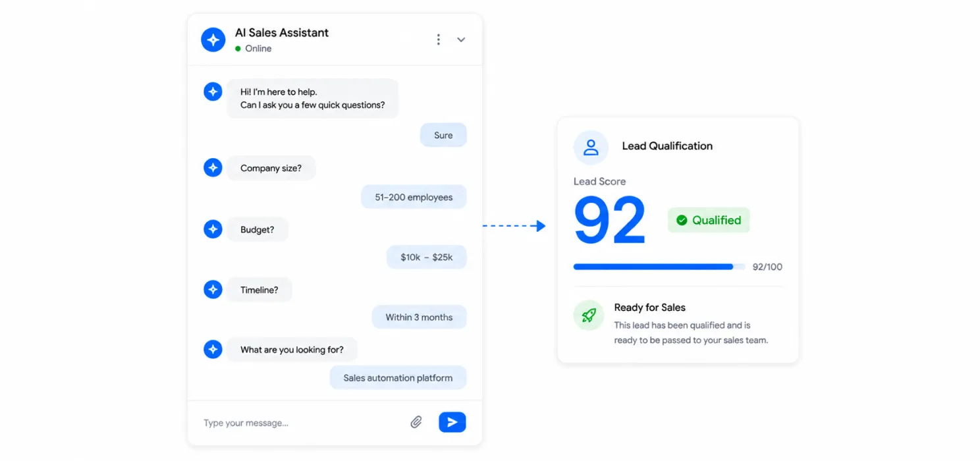Click the green Qualified badge
This screenshot has height=461, width=980.
709,220
